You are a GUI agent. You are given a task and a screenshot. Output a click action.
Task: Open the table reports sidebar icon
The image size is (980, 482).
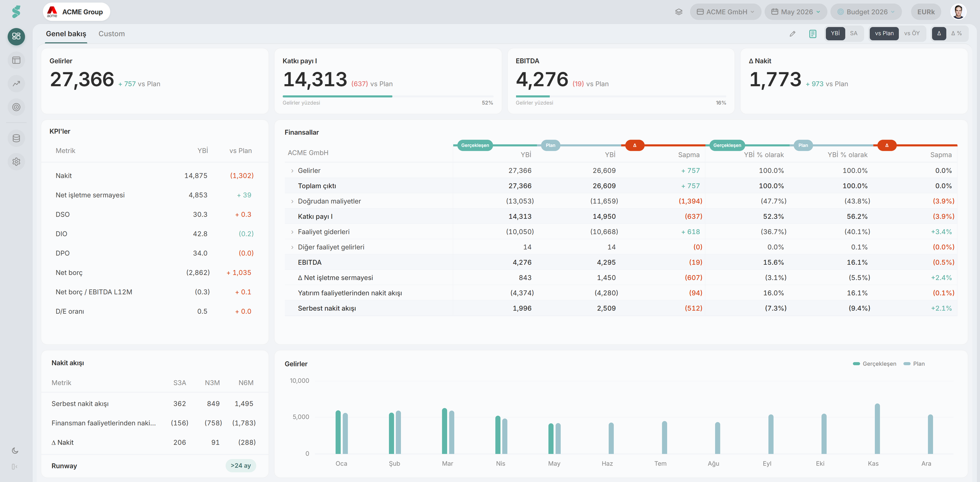[16, 60]
